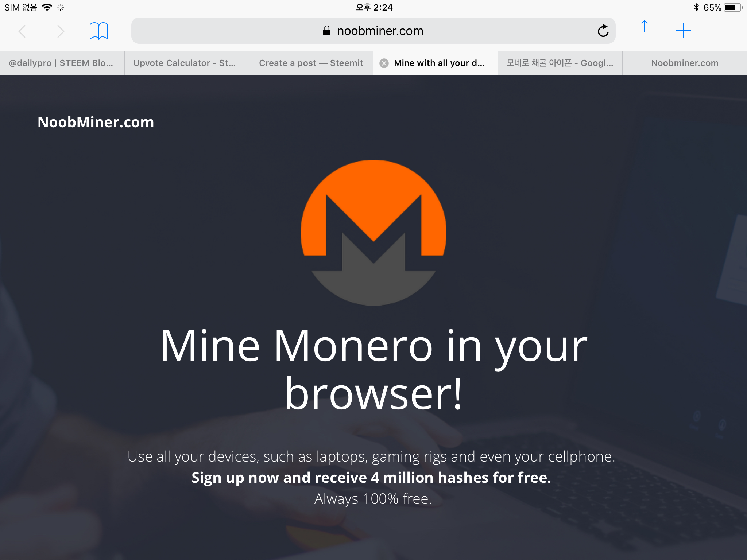Tap the battery indicator in status bar
The width and height of the screenshot is (747, 560).
pos(733,8)
